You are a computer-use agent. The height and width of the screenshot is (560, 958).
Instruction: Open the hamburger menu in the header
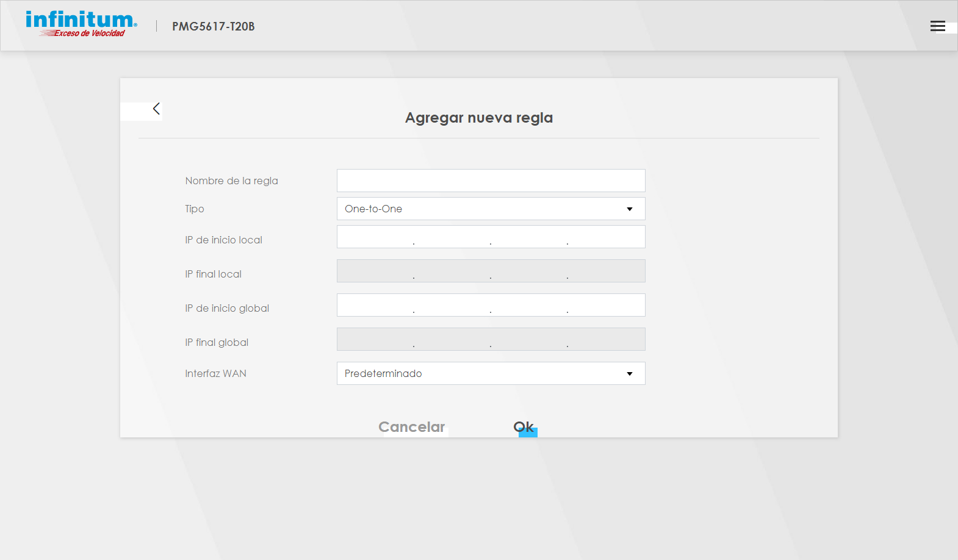point(937,26)
